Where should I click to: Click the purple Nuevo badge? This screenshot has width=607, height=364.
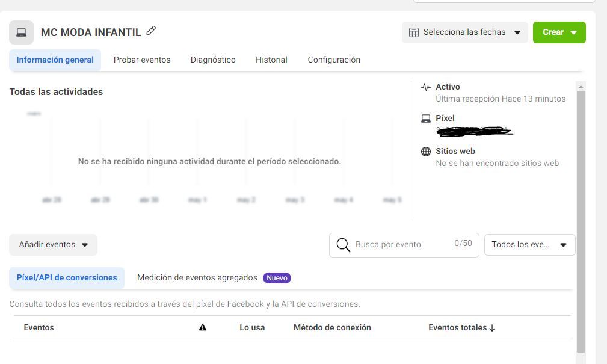tap(277, 278)
